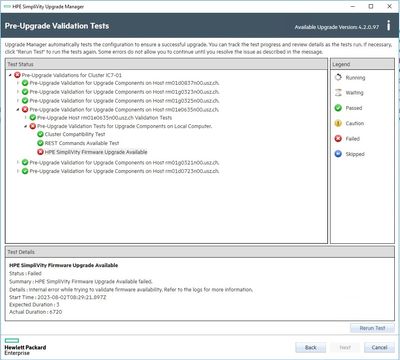Click the Skipped blue legend icon
The image size is (400, 360).
[338, 154]
